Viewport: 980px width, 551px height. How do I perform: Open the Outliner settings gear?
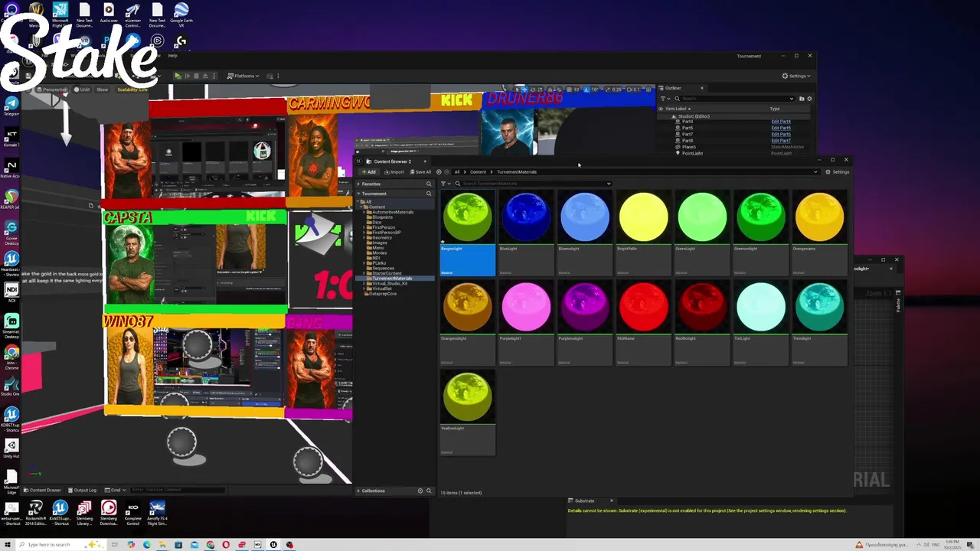coord(809,99)
